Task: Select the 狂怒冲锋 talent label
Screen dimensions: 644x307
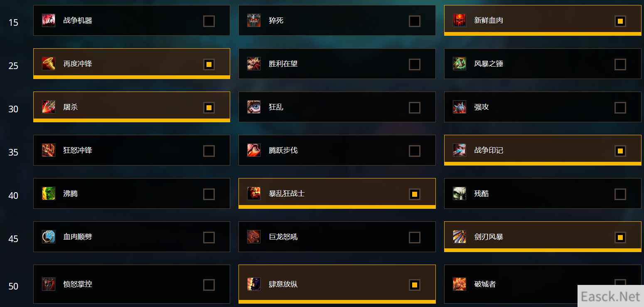Action: (78, 150)
